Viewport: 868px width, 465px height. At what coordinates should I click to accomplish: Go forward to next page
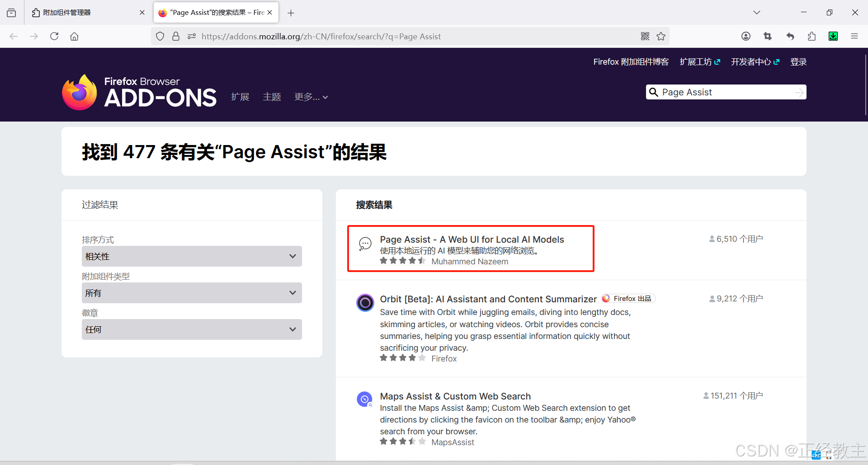(x=34, y=36)
